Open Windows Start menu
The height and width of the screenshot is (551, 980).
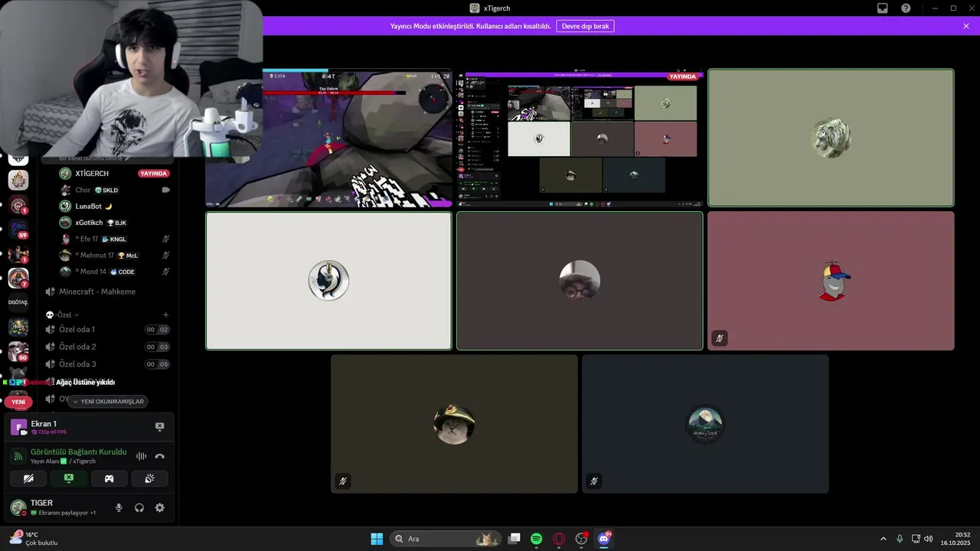click(x=377, y=539)
